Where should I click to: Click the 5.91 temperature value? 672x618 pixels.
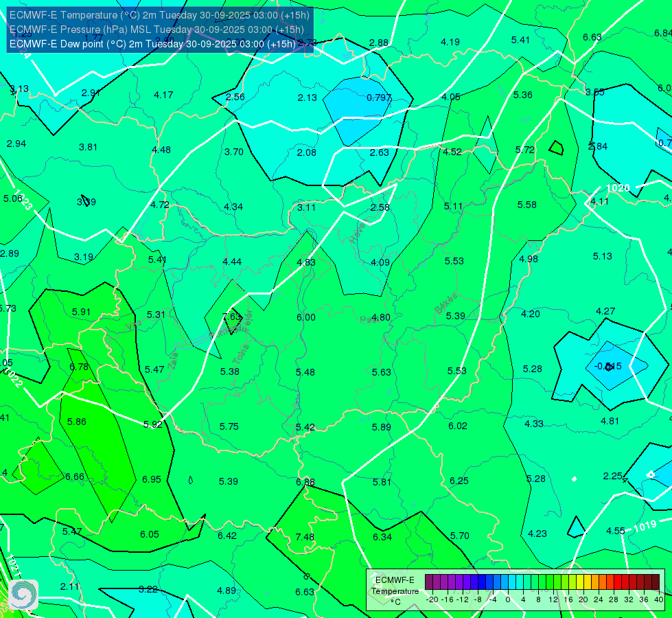pos(81,312)
